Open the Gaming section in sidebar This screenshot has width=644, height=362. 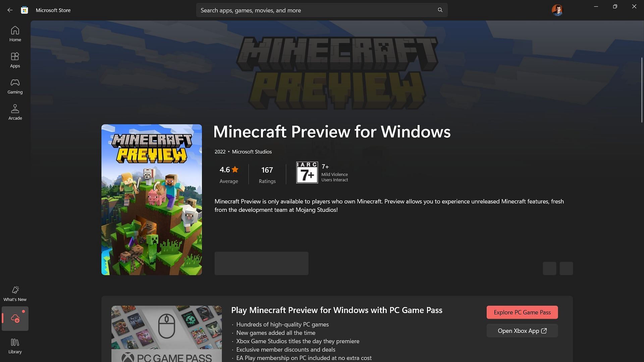[x=15, y=86]
